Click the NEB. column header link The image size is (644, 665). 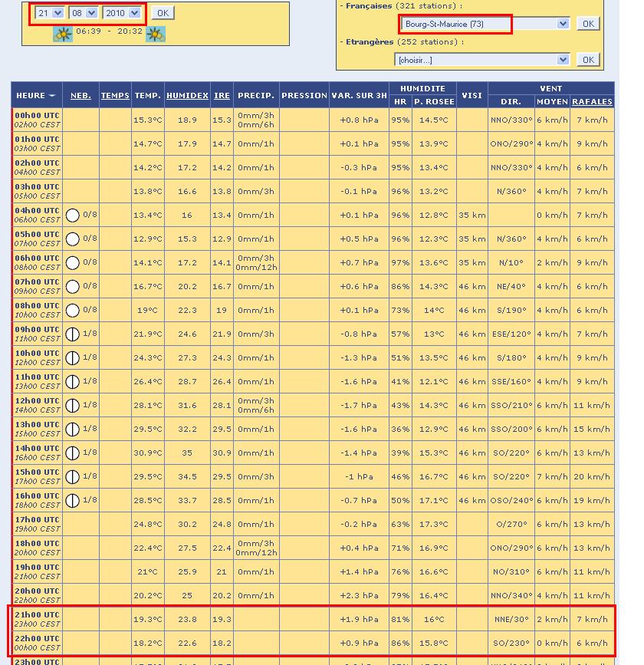point(80,96)
